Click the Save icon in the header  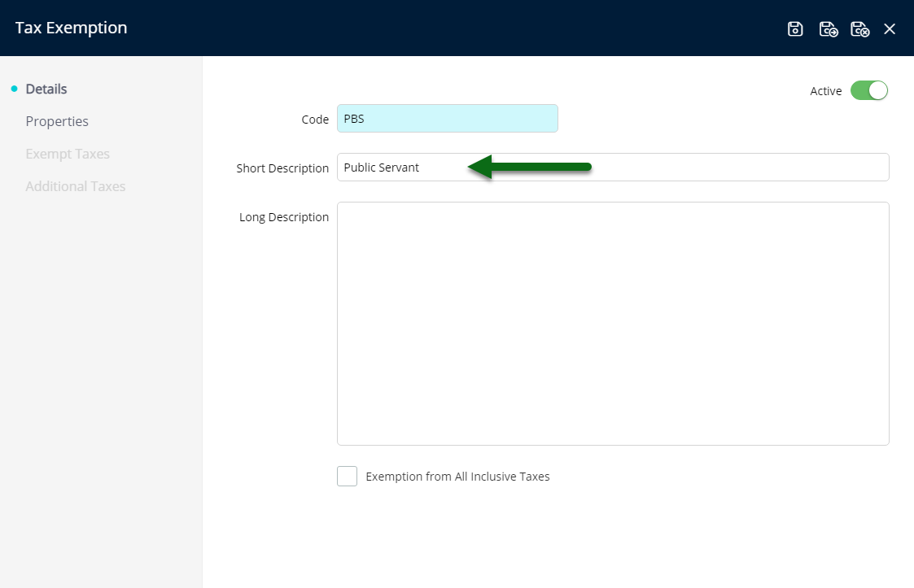(x=795, y=28)
